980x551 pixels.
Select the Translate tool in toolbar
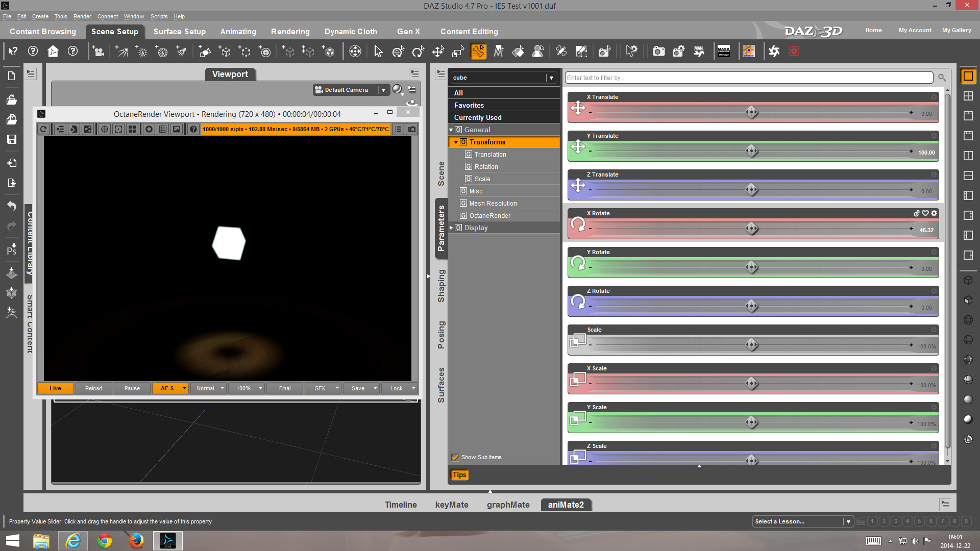[438, 52]
